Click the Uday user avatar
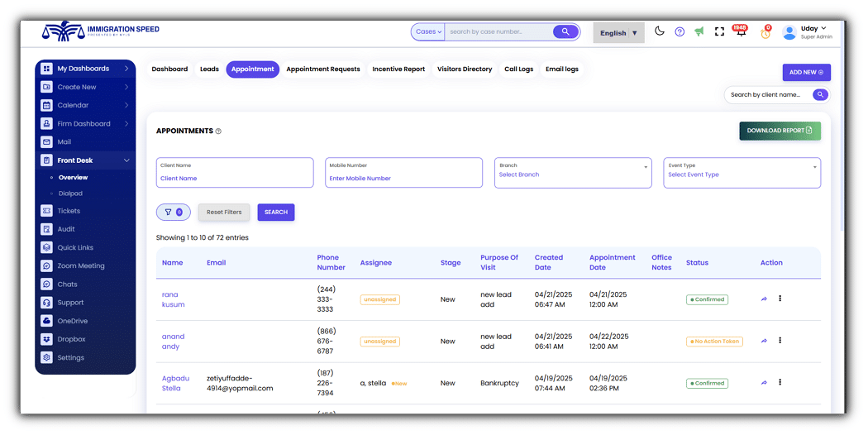This screenshot has width=868, height=435. (789, 32)
